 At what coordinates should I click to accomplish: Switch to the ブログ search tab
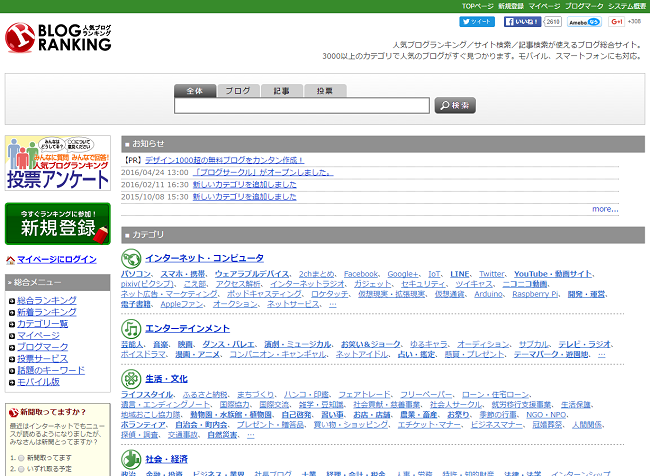click(x=237, y=90)
